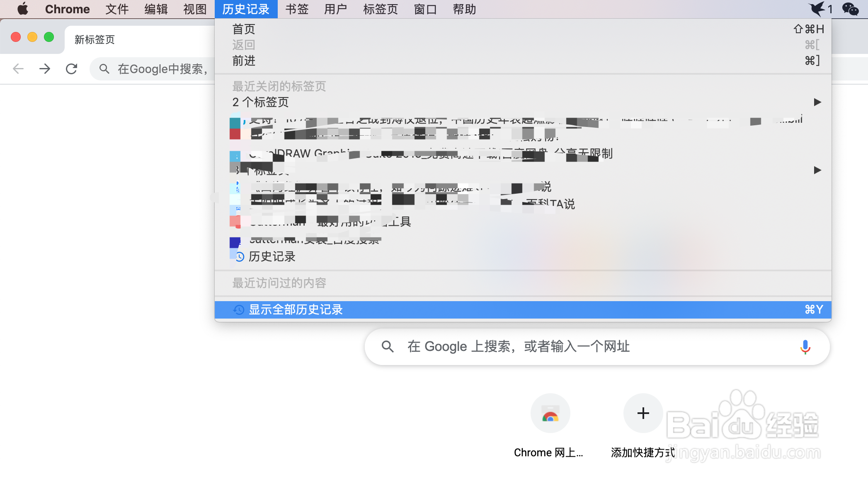Viewport: 868px width, 482px height.
Task: Open the 历史记录 entry with clock icon
Action: 523,256
